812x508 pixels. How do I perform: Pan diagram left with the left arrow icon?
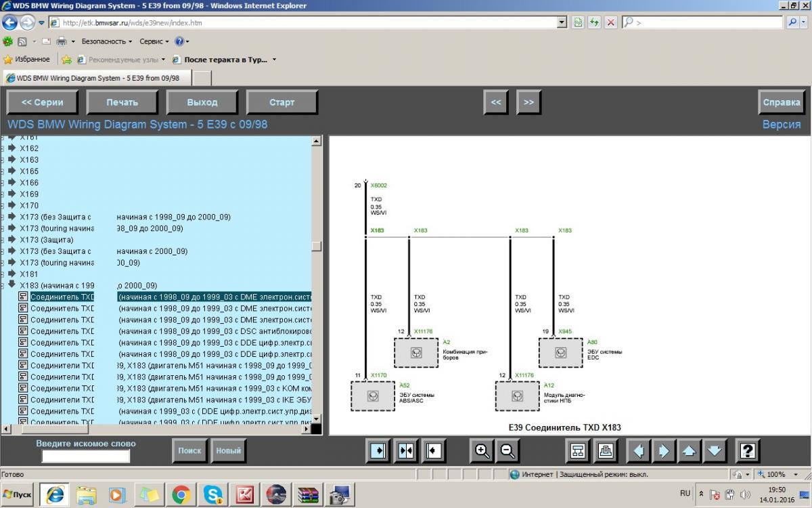pos(638,450)
